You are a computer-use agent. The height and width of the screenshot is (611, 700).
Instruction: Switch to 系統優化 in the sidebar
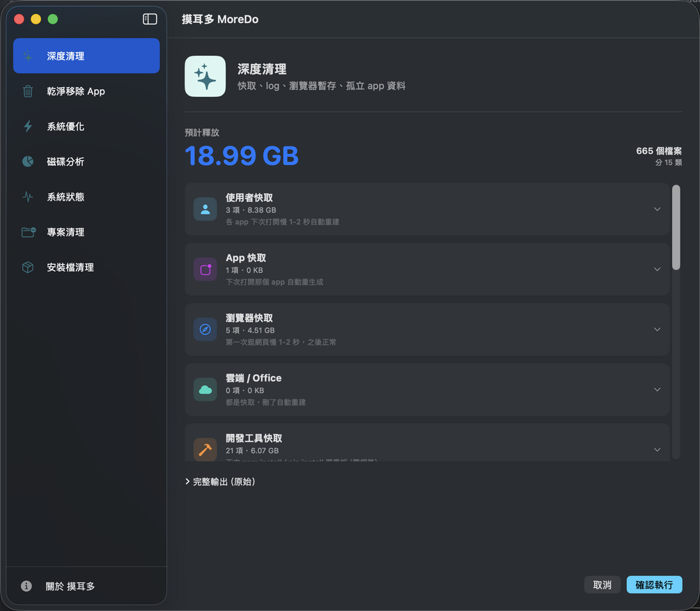[86, 126]
